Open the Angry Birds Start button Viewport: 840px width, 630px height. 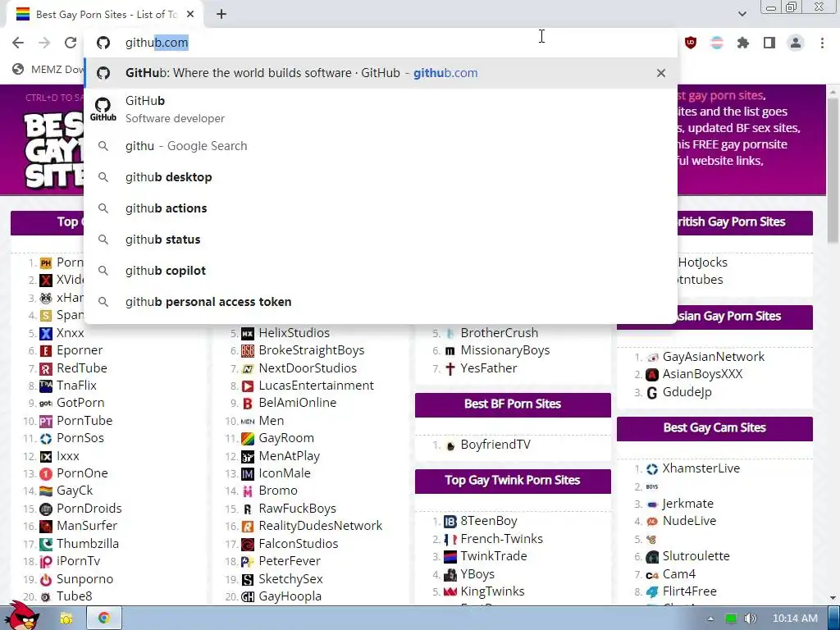(x=21, y=617)
